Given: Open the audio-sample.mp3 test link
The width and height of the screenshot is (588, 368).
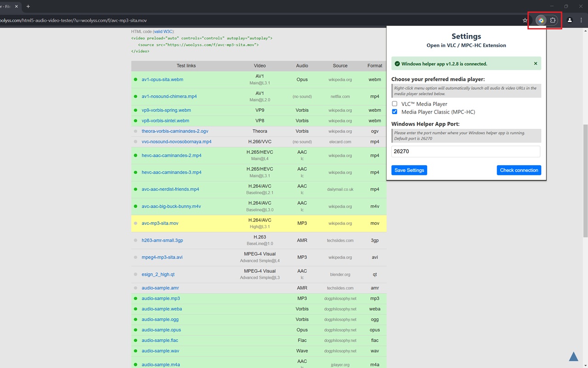Looking at the screenshot, I should point(160,299).
